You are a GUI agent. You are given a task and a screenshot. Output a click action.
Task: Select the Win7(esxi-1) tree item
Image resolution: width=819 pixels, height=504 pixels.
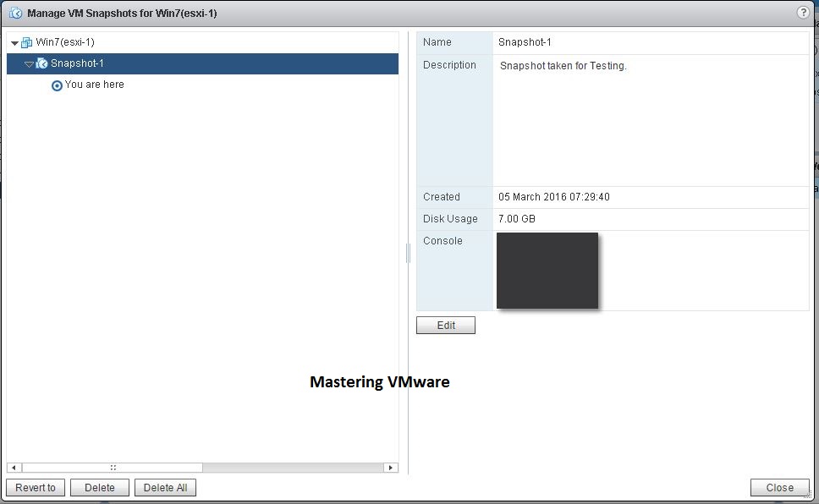point(65,42)
